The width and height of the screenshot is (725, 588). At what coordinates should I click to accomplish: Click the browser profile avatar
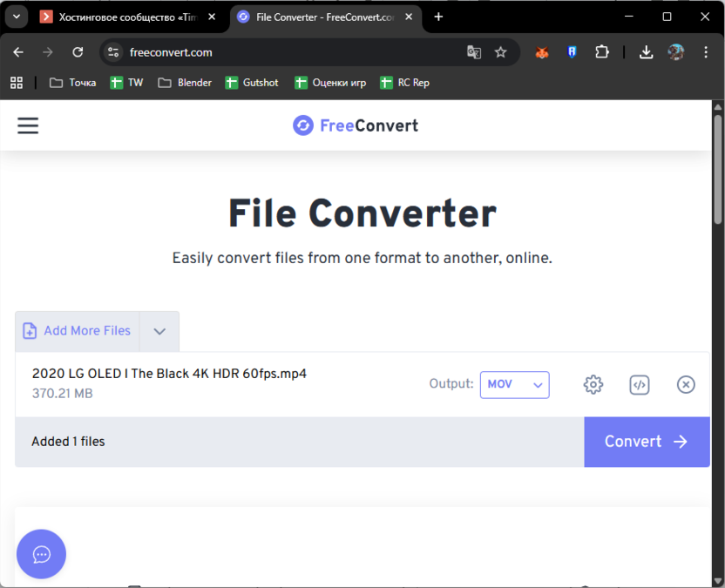tap(676, 52)
